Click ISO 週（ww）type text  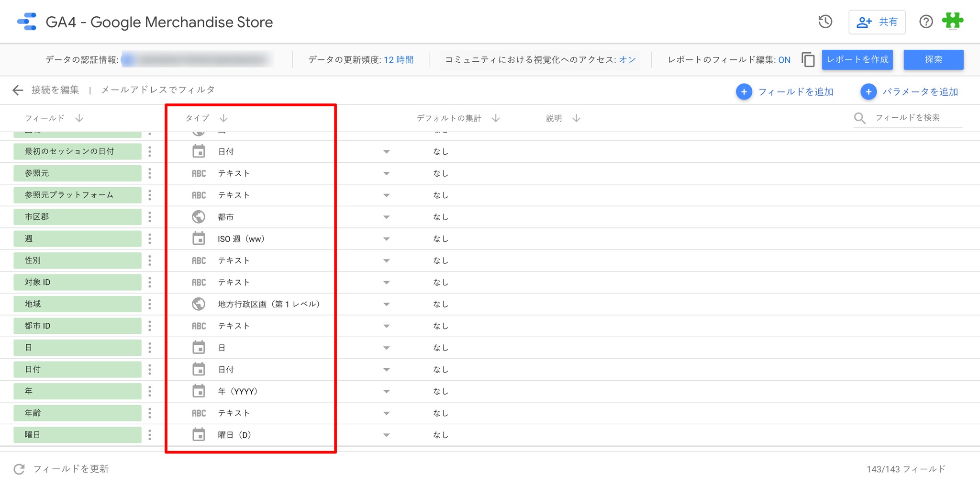(x=241, y=239)
